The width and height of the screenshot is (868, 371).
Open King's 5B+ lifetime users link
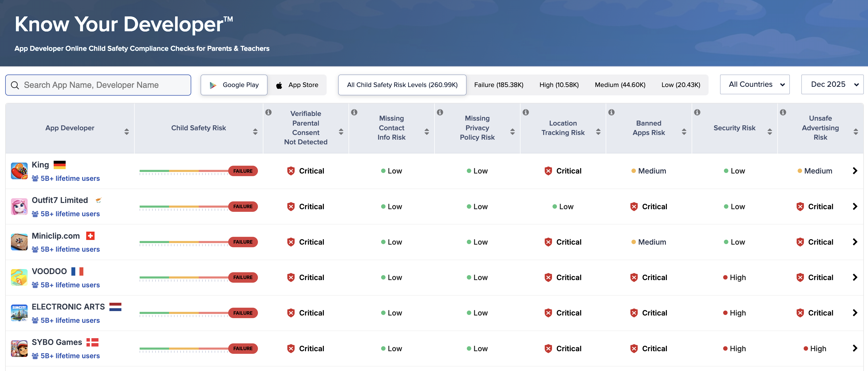pyautogui.click(x=66, y=178)
